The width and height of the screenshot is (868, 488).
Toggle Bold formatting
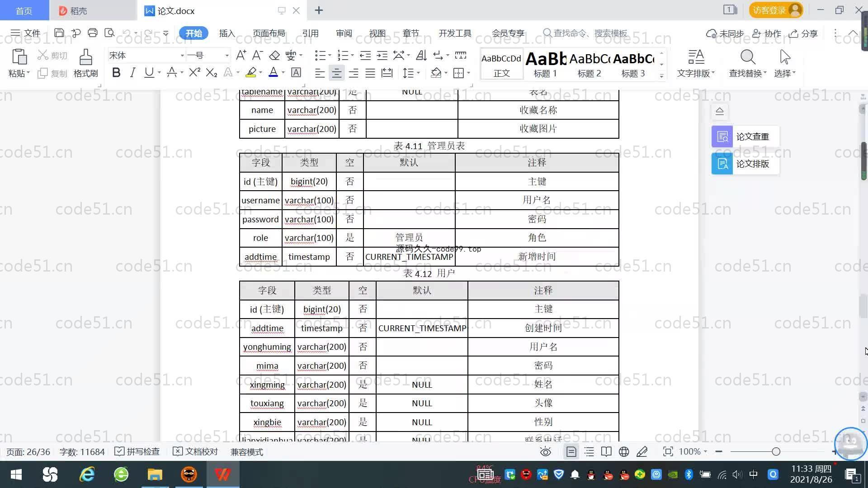tap(116, 72)
